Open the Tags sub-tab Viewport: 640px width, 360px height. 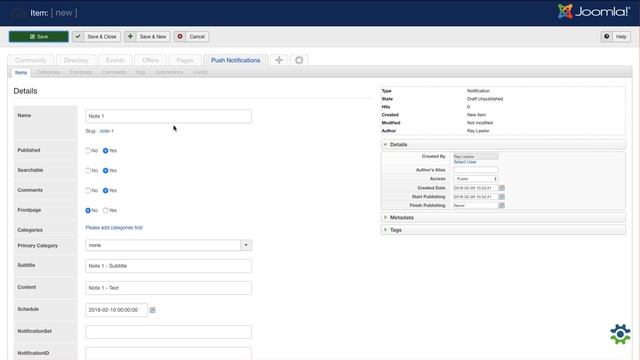pyautogui.click(x=141, y=72)
